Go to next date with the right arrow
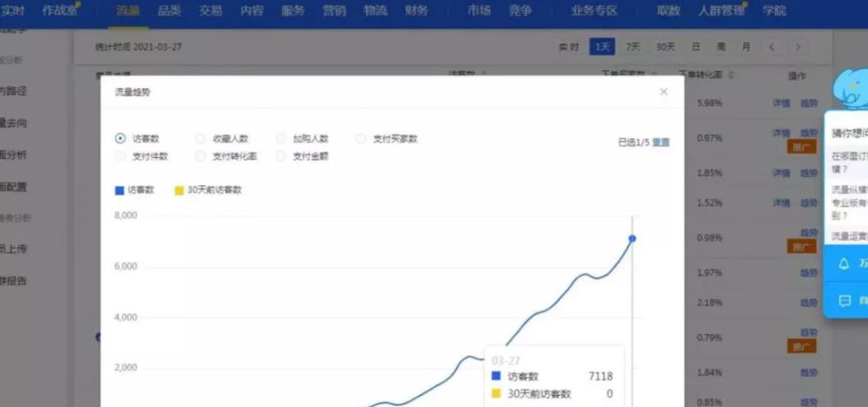This screenshot has height=407, width=868. [798, 47]
